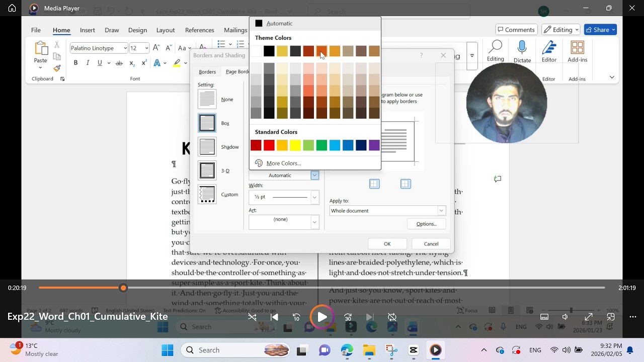644x362 pixels.
Task: Open the Editor pane icon
Action: pos(549,47)
